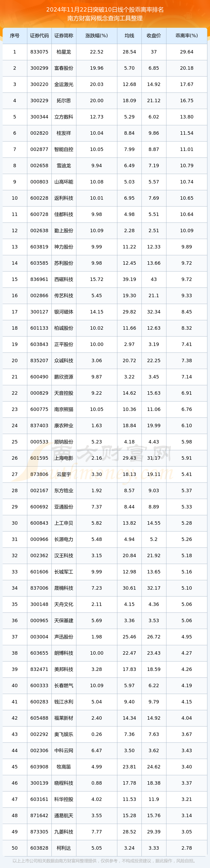Image resolution: width=210 pixels, height=868 pixels.
Task: Click the 佳都科技 stock name
Action: [64, 214]
